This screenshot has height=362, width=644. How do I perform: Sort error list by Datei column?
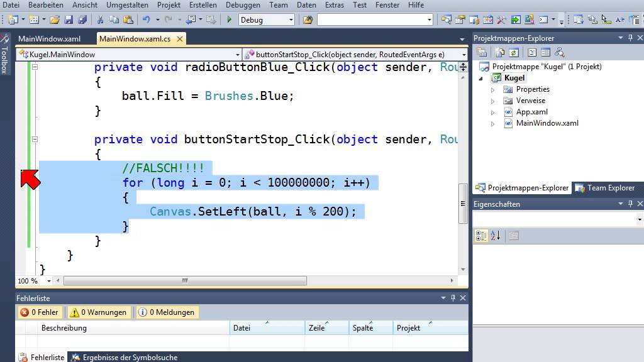pyautogui.click(x=267, y=328)
